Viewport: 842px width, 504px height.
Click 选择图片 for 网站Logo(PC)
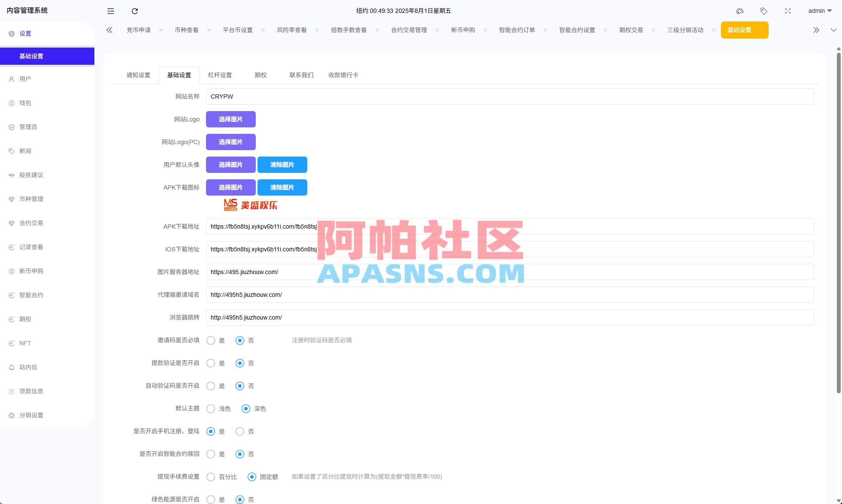click(231, 142)
